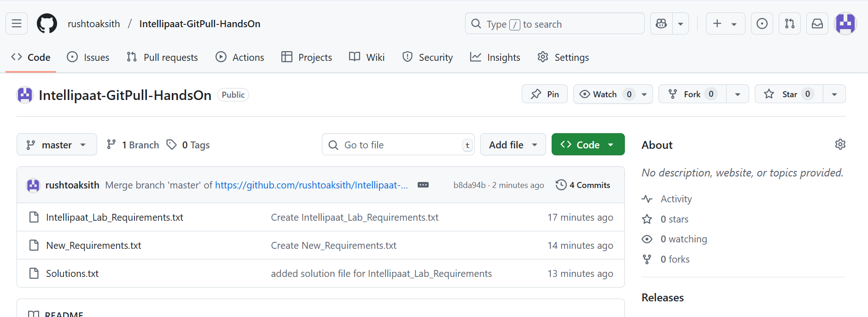
Task: View the 0 Tags link
Action: pyautogui.click(x=188, y=145)
